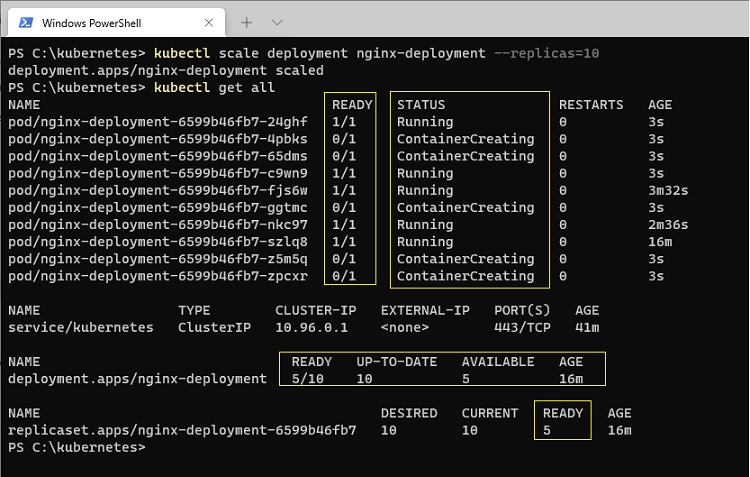
Task: Click the STATUS column header
Action: 421,105
